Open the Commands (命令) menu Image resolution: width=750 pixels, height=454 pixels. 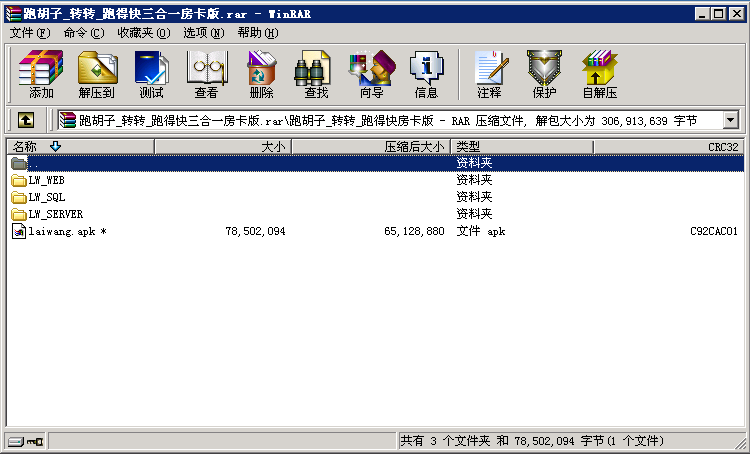coord(83,32)
